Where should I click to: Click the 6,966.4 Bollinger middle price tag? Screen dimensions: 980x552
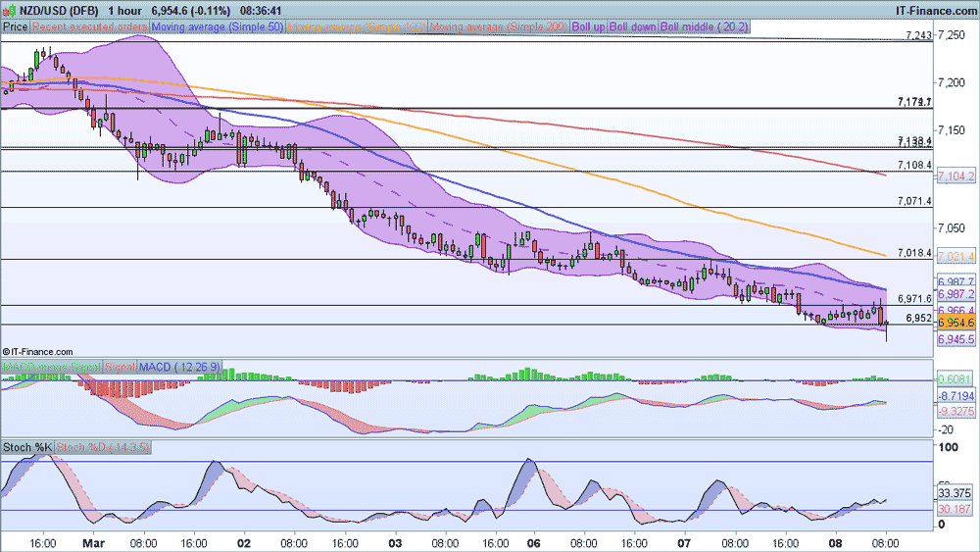956,310
